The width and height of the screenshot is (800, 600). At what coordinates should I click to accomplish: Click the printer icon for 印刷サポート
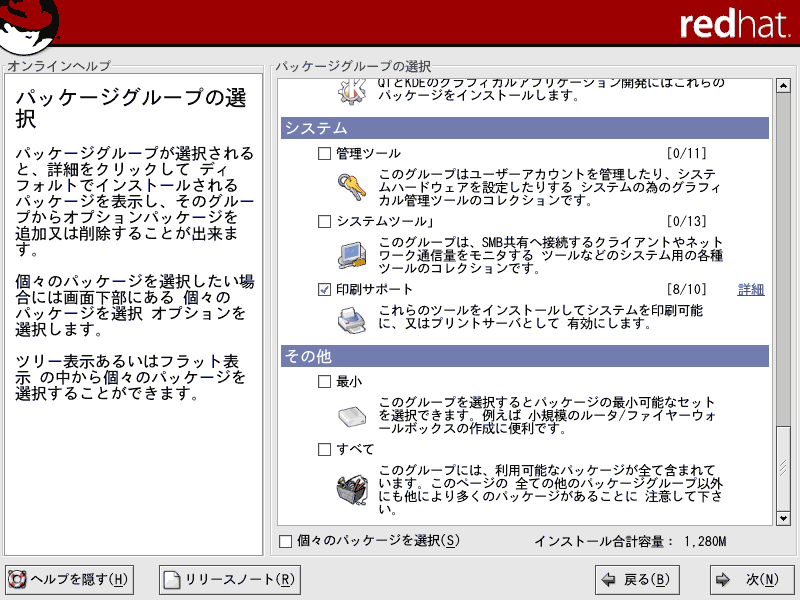(352, 320)
